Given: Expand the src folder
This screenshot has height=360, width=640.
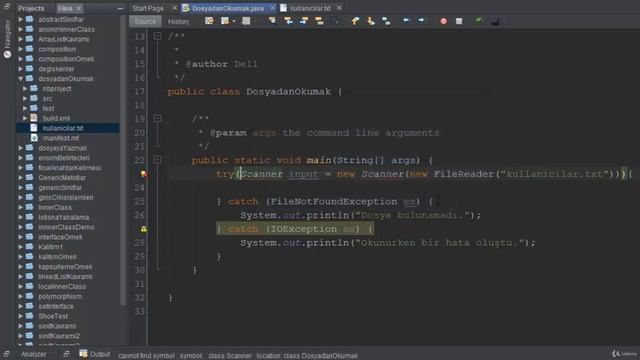Looking at the screenshot, I should click(25, 98).
